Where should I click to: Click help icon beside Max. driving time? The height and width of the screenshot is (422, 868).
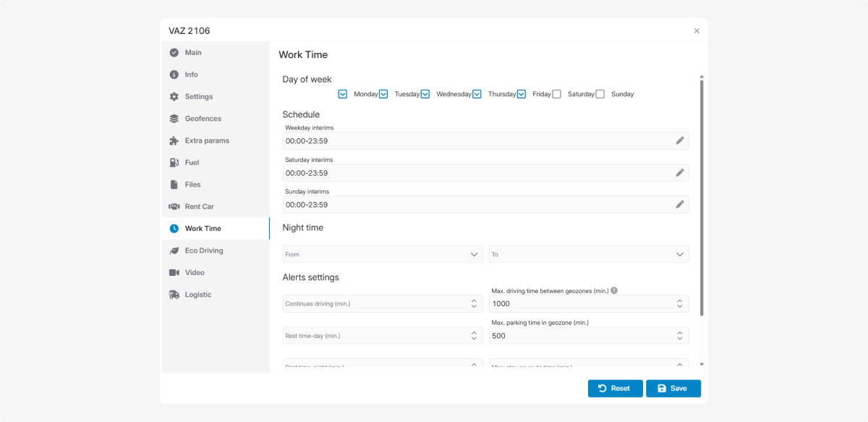[x=614, y=290]
